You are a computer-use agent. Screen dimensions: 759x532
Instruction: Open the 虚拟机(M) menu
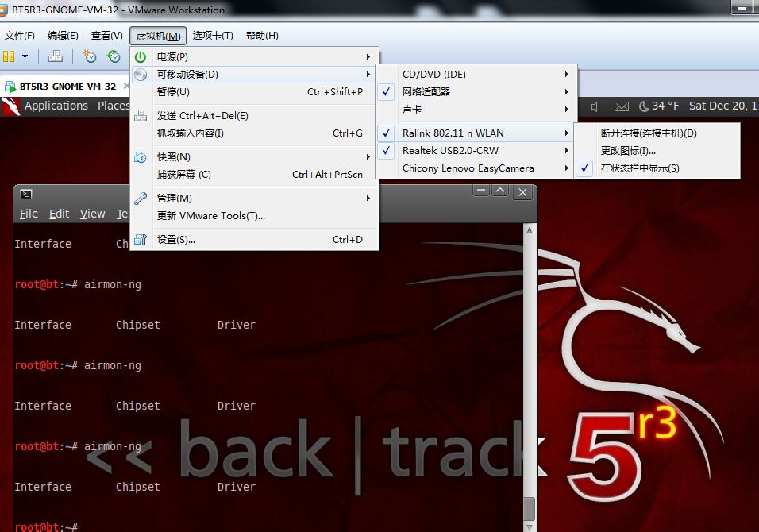click(x=158, y=37)
